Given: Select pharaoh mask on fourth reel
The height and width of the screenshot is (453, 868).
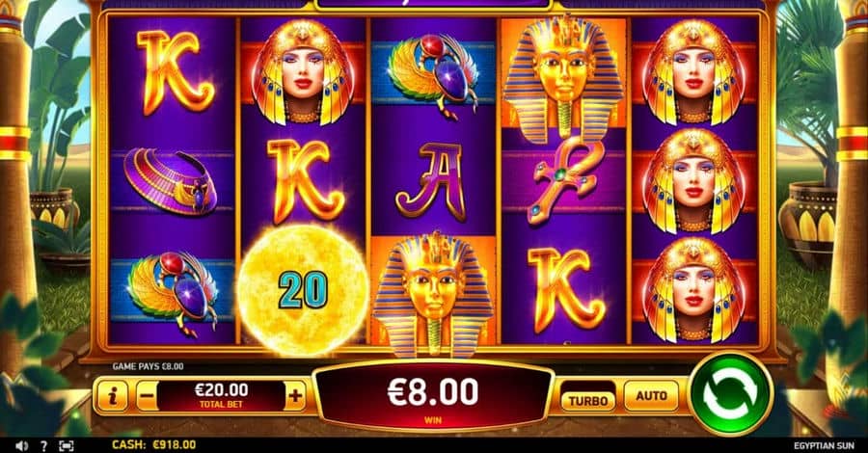Looking at the screenshot, I should [563, 76].
